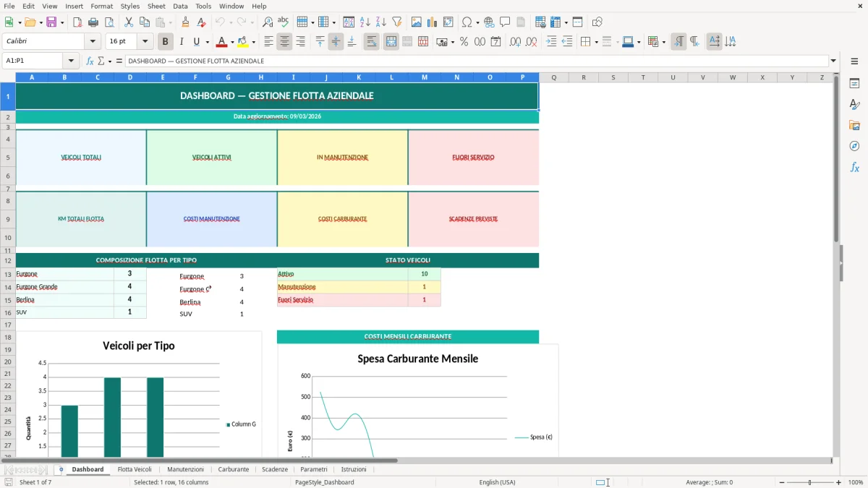Switch to the Manutenzioni sheet tab

(x=186, y=469)
